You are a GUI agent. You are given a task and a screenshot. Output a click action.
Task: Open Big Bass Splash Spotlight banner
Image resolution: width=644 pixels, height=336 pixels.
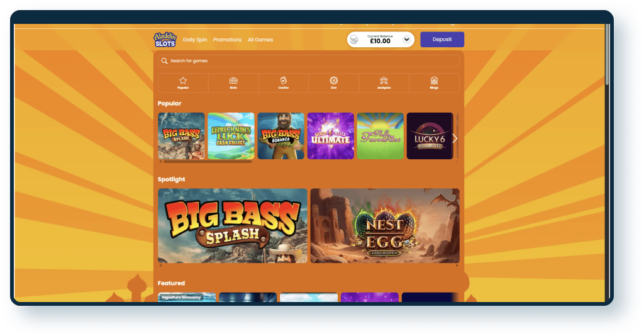click(x=233, y=225)
